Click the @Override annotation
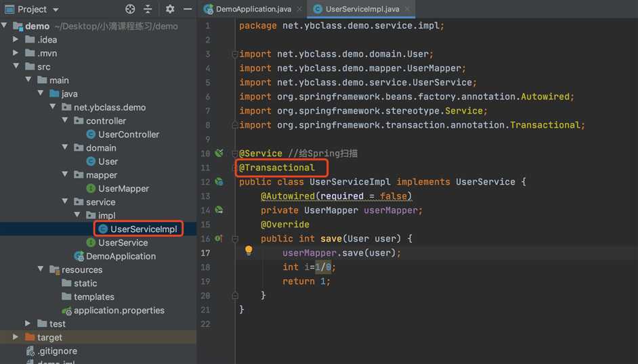638x364 pixels. [x=285, y=224]
